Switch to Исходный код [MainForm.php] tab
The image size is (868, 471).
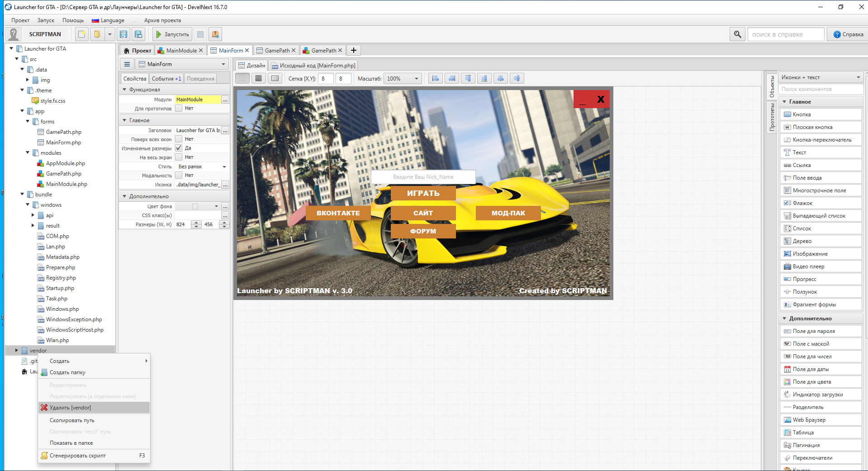(313, 66)
